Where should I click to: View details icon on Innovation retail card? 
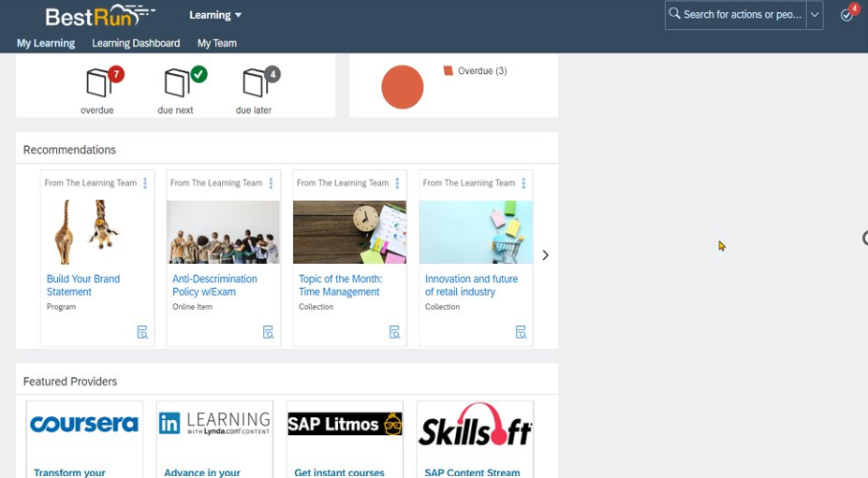click(521, 332)
